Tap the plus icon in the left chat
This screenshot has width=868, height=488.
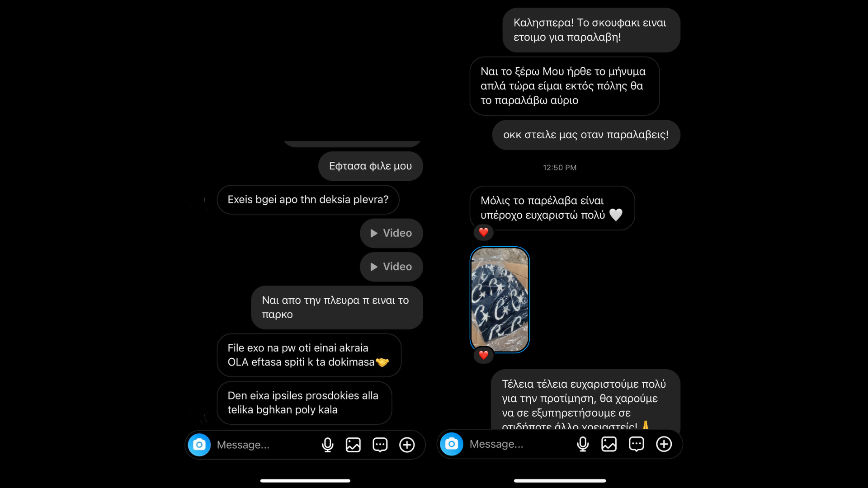[x=407, y=445]
